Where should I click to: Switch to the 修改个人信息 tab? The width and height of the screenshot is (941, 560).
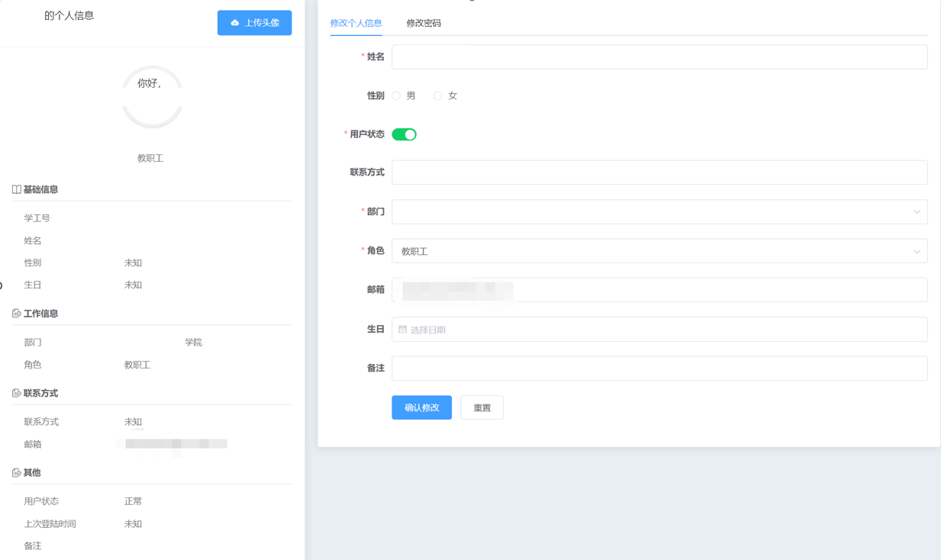pyautogui.click(x=356, y=24)
